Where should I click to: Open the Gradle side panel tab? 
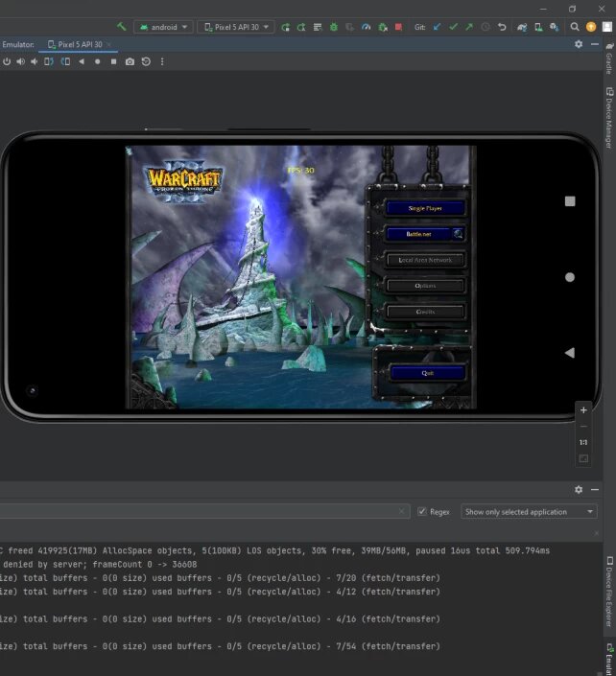pos(609,58)
